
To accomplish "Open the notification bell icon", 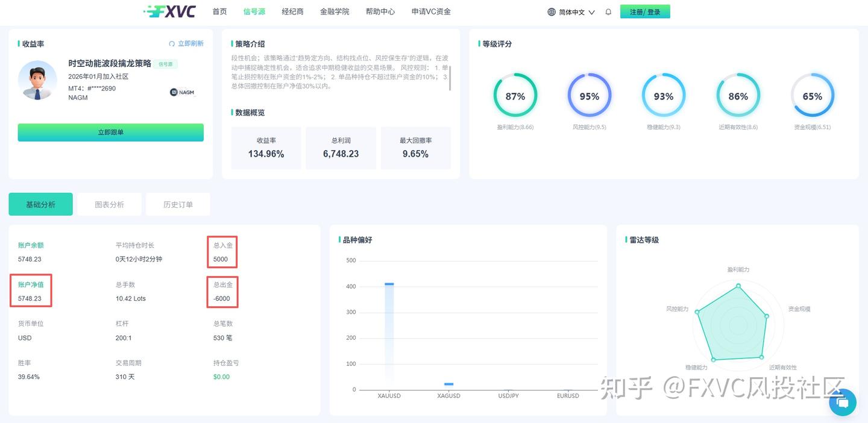I will 608,11.
